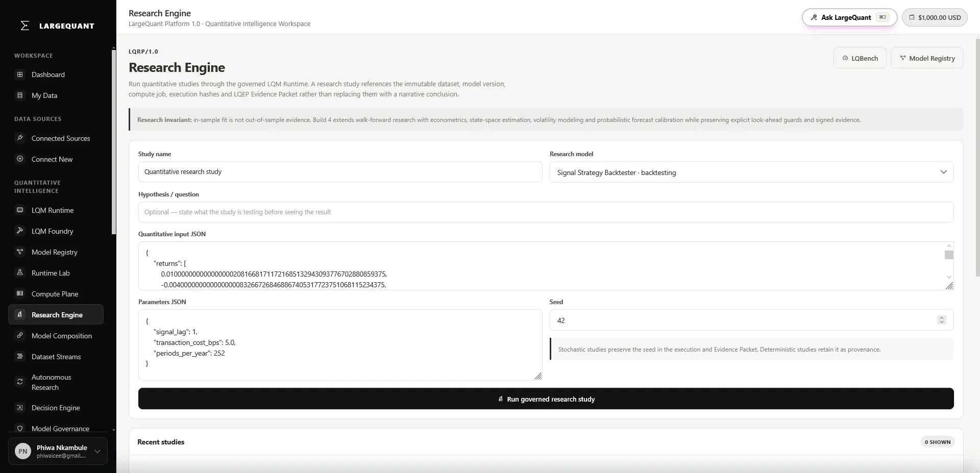Open Decision Engine
The width and height of the screenshot is (980, 473).
tap(56, 408)
